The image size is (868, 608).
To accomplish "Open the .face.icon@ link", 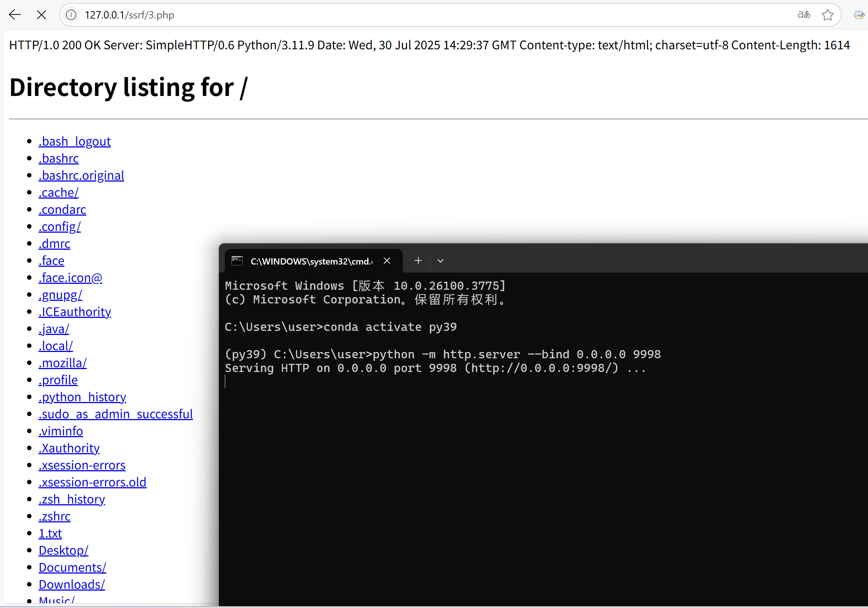I will [x=70, y=278].
